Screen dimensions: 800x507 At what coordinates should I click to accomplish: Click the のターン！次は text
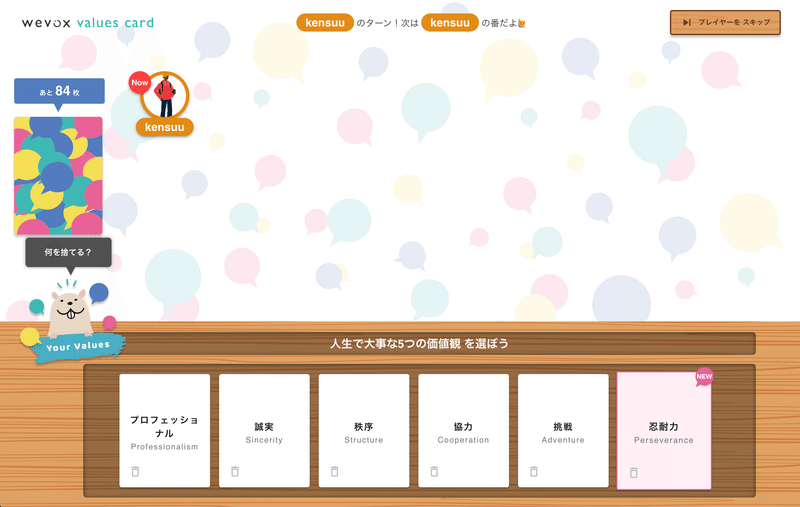click(387, 23)
